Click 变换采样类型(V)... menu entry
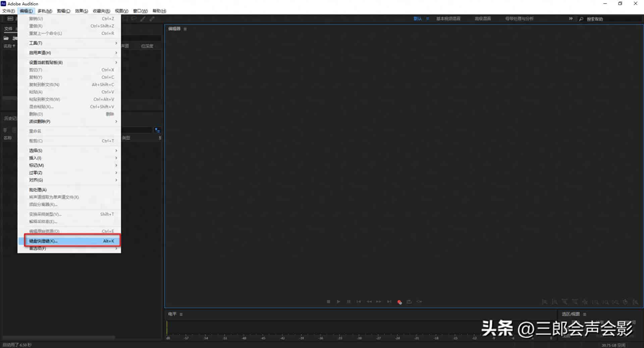The image size is (644, 348). click(x=69, y=214)
